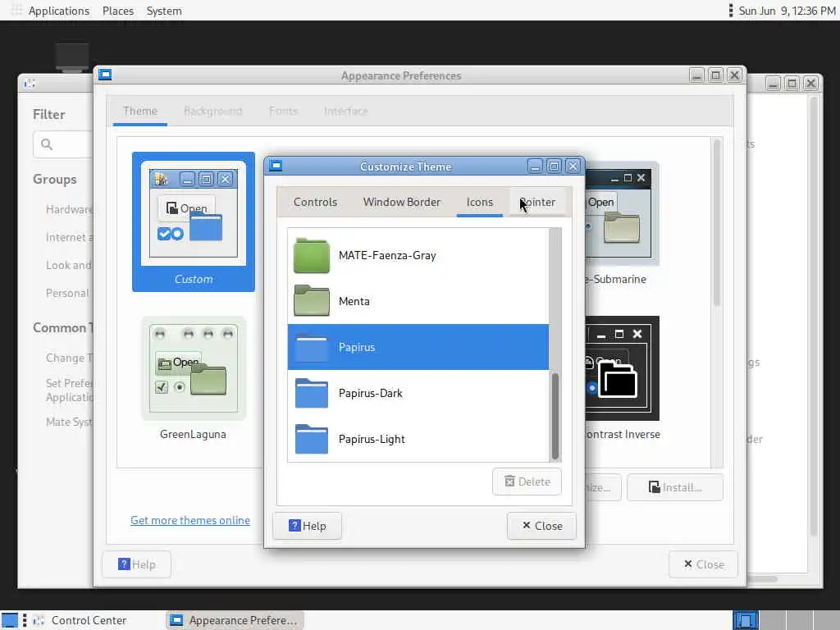Select the MATE-Faenza-Gray text label
Viewport: 840px width, 630px height.
pyautogui.click(x=387, y=256)
